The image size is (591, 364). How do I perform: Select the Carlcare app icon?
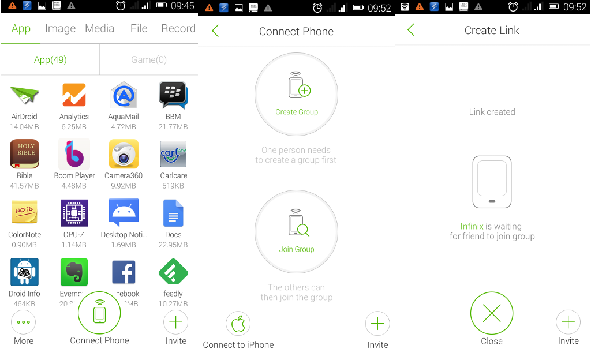tap(173, 154)
